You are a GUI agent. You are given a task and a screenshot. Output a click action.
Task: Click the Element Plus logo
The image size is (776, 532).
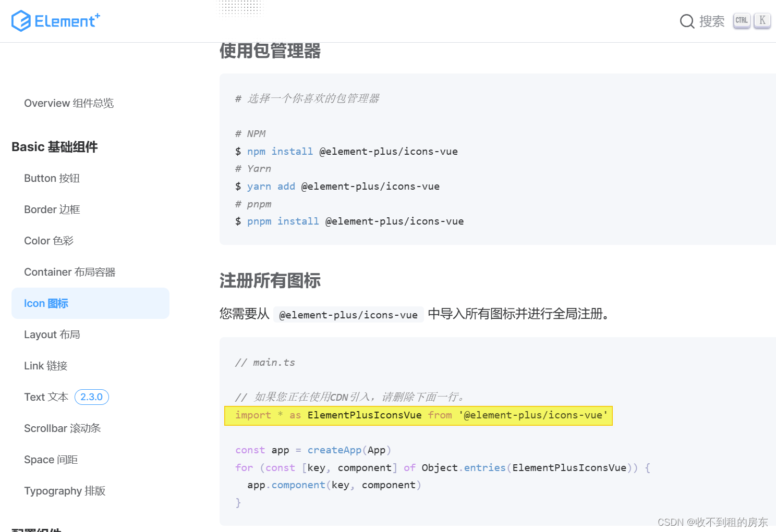56,21
